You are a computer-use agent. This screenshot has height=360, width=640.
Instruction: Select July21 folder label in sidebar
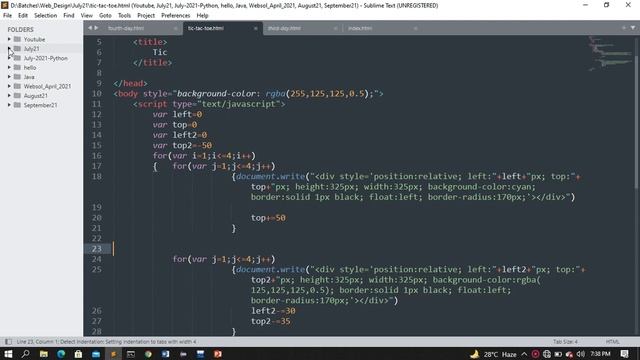click(x=31, y=49)
